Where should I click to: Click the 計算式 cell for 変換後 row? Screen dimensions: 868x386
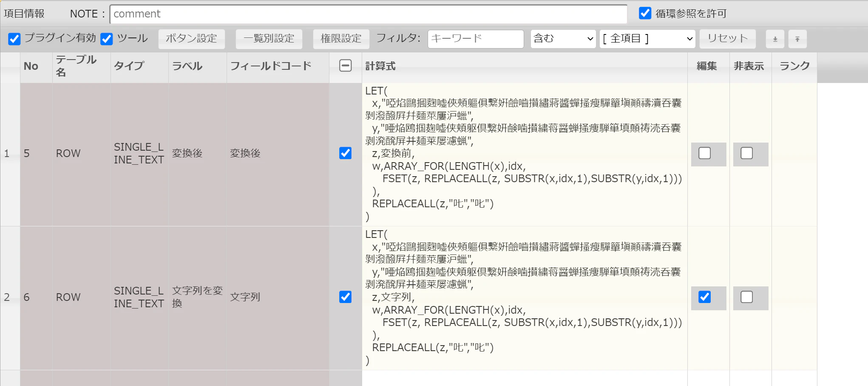point(525,154)
